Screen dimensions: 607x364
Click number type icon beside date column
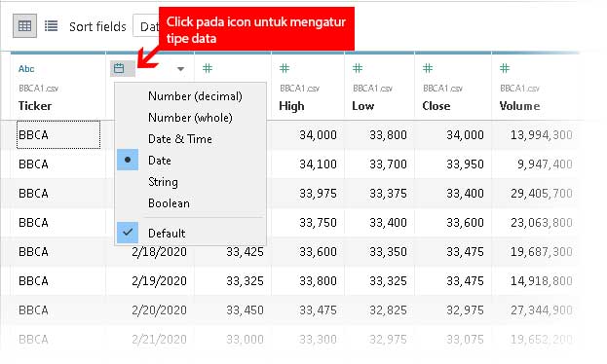208,68
